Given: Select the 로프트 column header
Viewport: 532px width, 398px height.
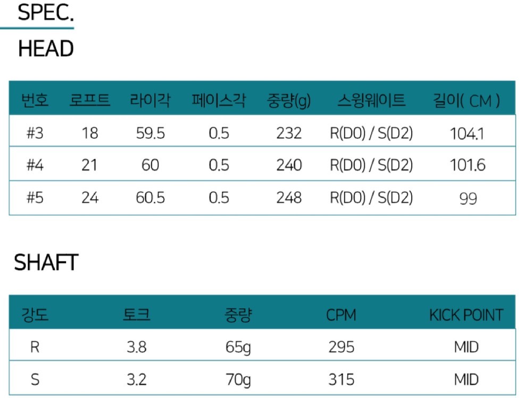Looking at the screenshot, I should [x=90, y=100].
